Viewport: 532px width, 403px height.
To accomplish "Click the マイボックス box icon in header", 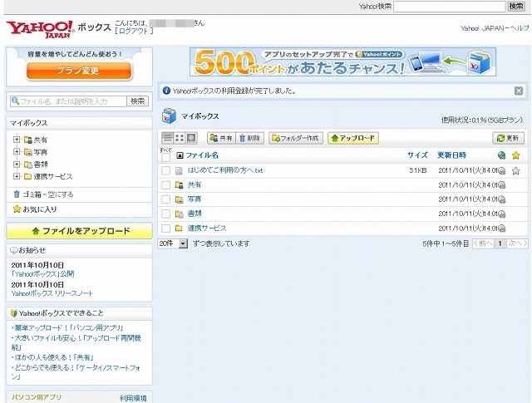I will tap(169, 116).
